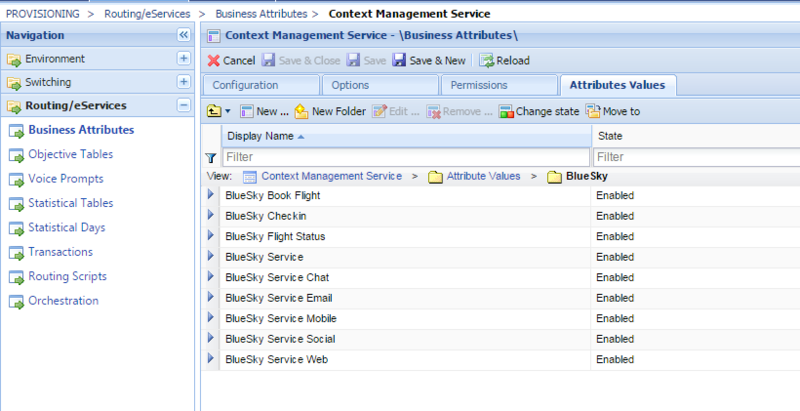The height and width of the screenshot is (411, 800).
Task: Click the Orchestration item icon
Action: pyautogui.click(x=16, y=302)
